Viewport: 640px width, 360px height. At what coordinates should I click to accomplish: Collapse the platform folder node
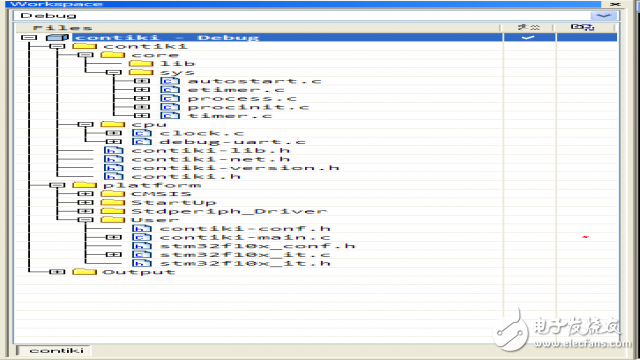pos(57,185)
